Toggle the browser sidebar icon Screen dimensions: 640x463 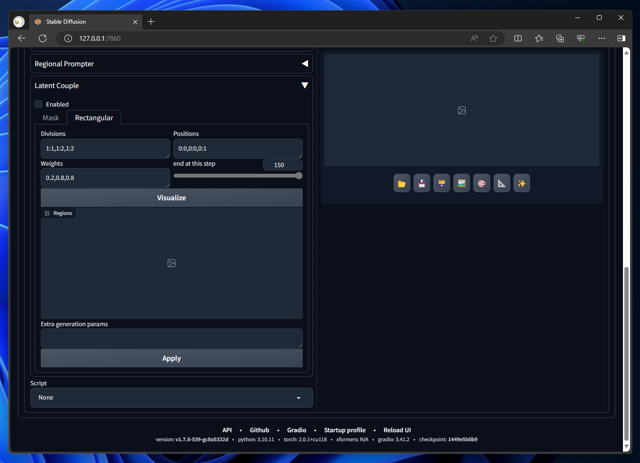621,38
